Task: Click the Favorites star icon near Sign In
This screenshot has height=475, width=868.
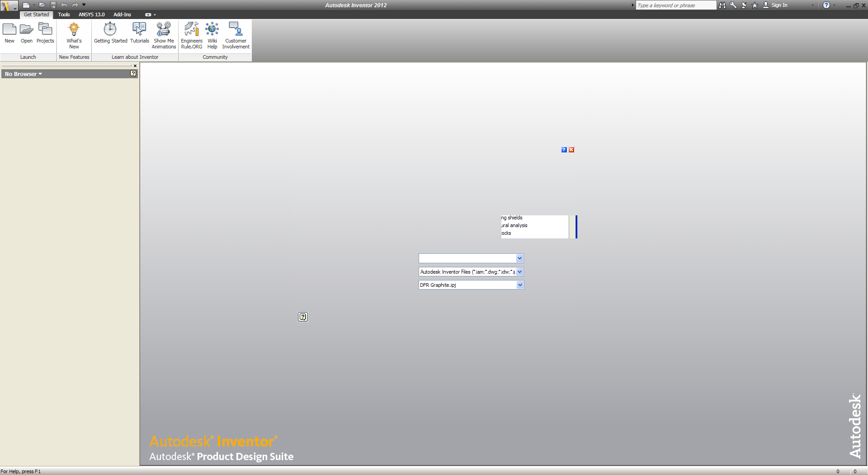Action: click(754, 5)
